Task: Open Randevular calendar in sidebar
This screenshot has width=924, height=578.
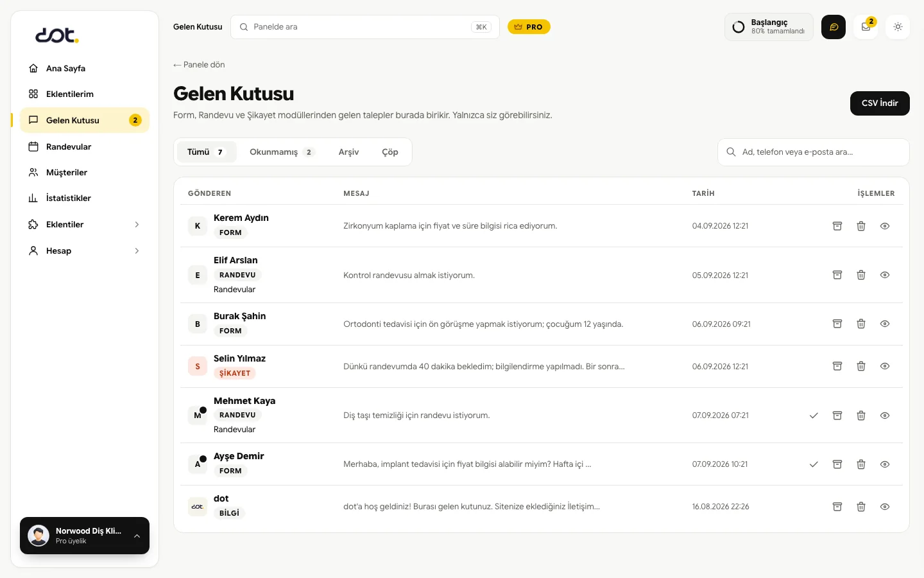Action: pyautogui.click(x=85, y=146)
